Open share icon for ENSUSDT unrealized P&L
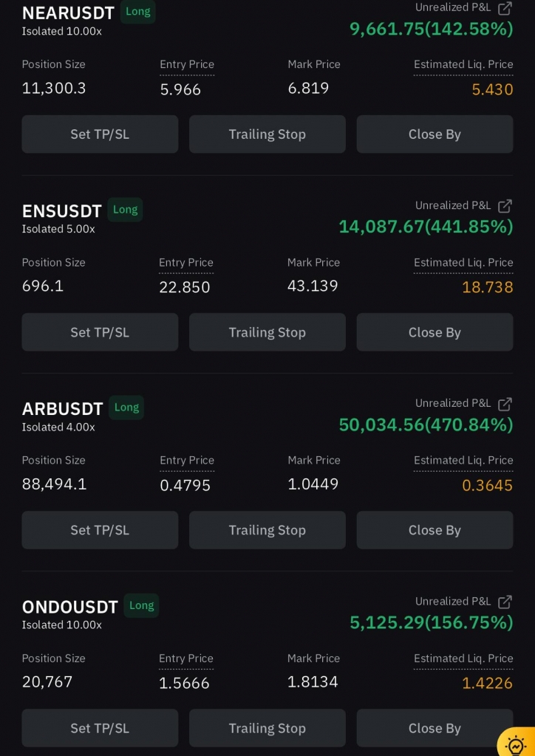The height and width of the screenshot is (756, 535). [x=505, y=206]
